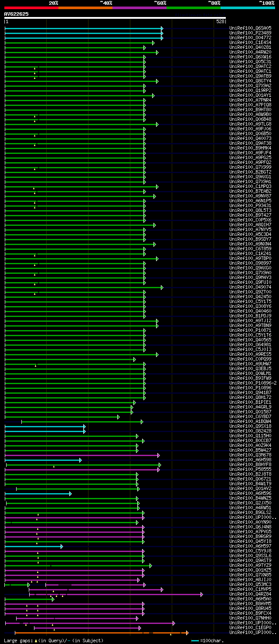This screenshot has height=644, width=279.
Task: Click the green ~80% legend segment
Action: tap(193, 8)
